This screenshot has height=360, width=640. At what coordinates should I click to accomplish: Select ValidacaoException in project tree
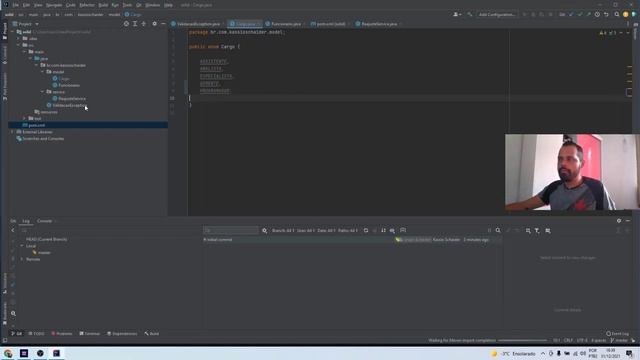(69, 105)
